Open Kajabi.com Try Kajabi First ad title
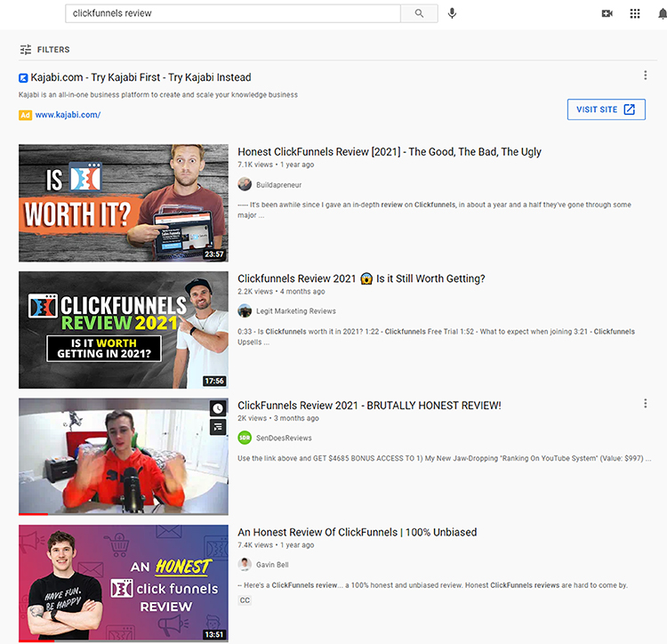 (141, 78)
